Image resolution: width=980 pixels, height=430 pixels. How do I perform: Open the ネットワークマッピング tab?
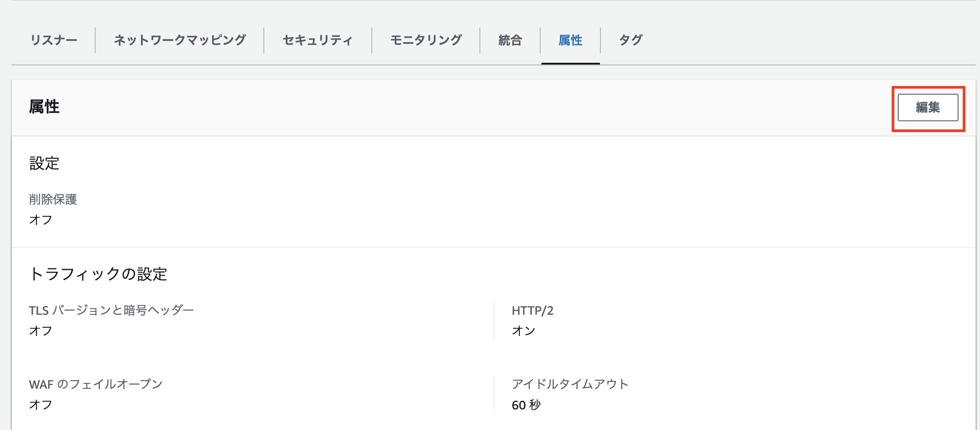click(x=180, y=40)
